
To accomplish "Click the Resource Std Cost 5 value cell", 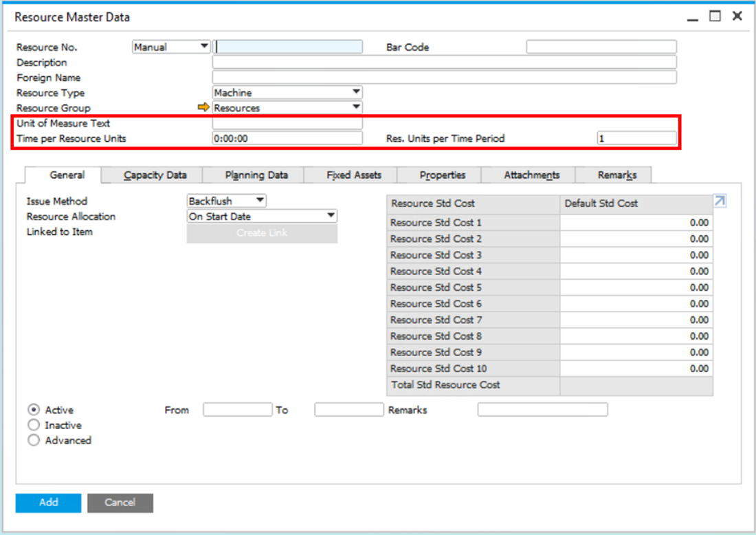I will coord(636,287).
